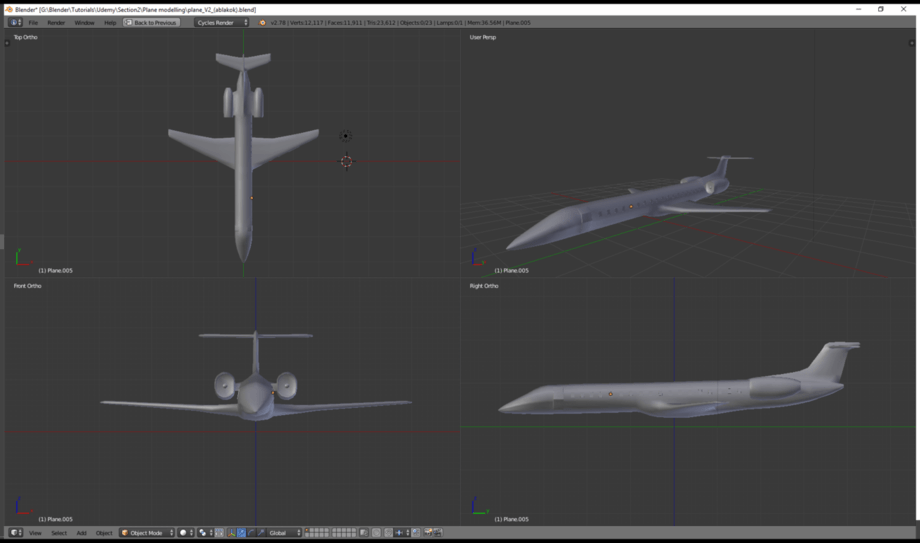This screenshot has width=920, height=543.
Task: Toggle the first scene layer button
Action: coord(307,531)
